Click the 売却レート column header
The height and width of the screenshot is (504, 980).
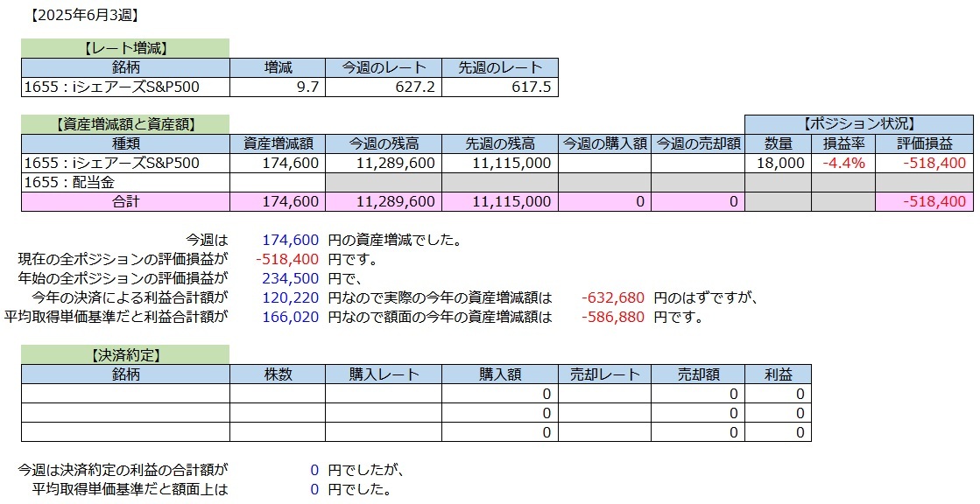click(x=604, y=374)
